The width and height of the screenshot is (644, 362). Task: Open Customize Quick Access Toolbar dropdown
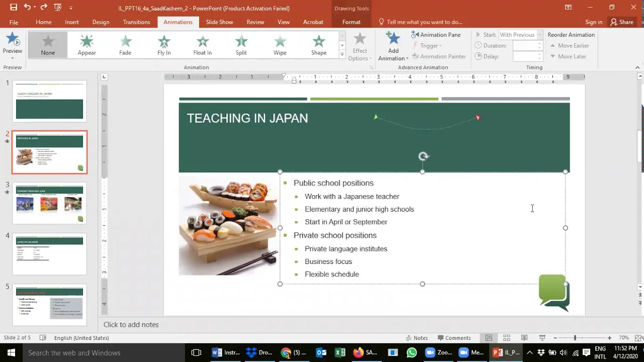point(71,8)
